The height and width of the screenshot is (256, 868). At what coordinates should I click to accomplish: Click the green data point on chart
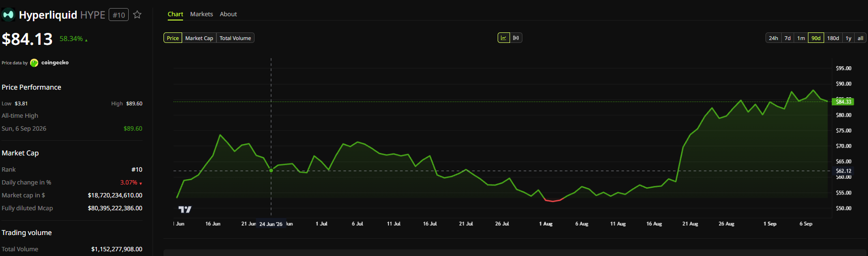pyautogui.click(x=271, y=171)
